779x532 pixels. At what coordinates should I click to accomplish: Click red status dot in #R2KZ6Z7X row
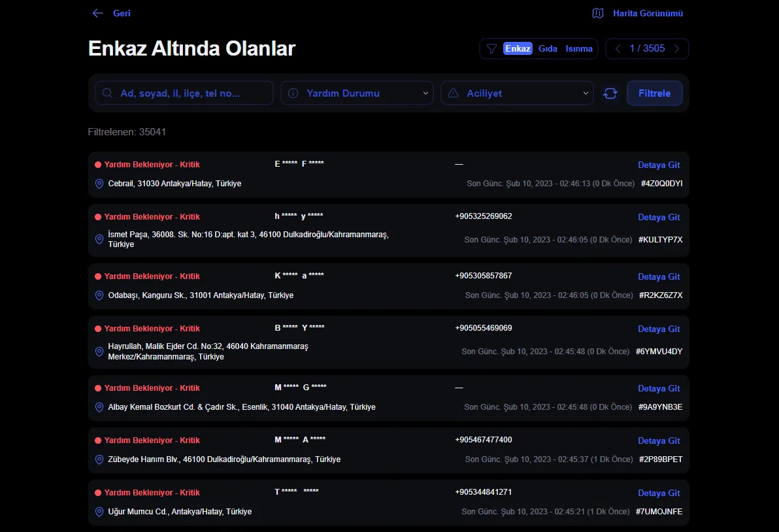pyautogui.click(x=99, y=276)
